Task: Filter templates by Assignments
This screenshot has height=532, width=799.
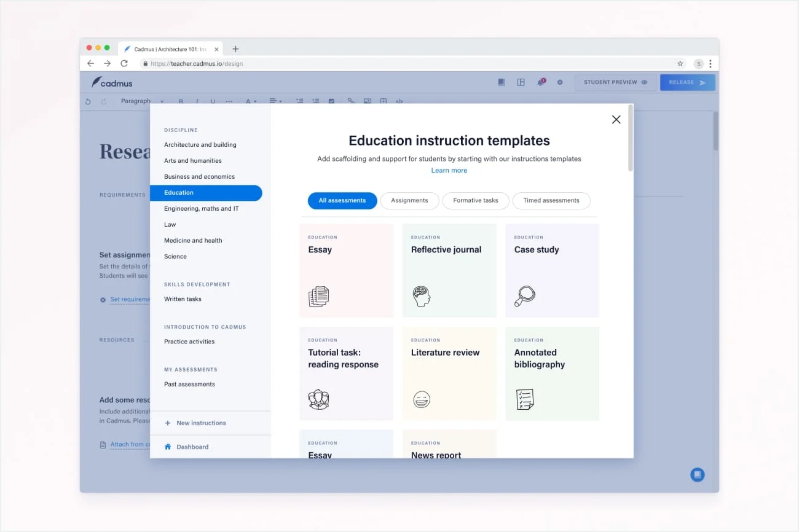Action: pyautogui.click(x=409, y=200)
